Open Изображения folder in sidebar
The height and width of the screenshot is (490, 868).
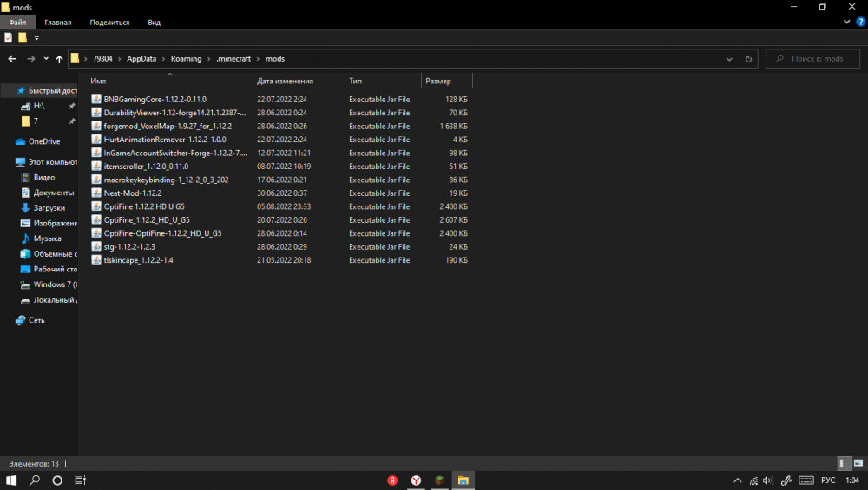point(55,224)
